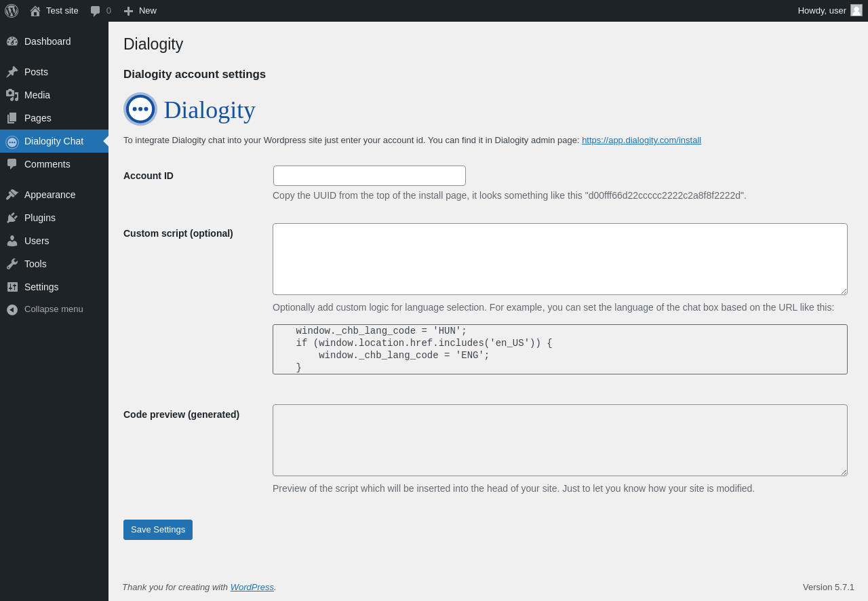Open the Media menu label
Image resolution: width=868 pixels, height=601 pixels.
(x=37, y=95)
